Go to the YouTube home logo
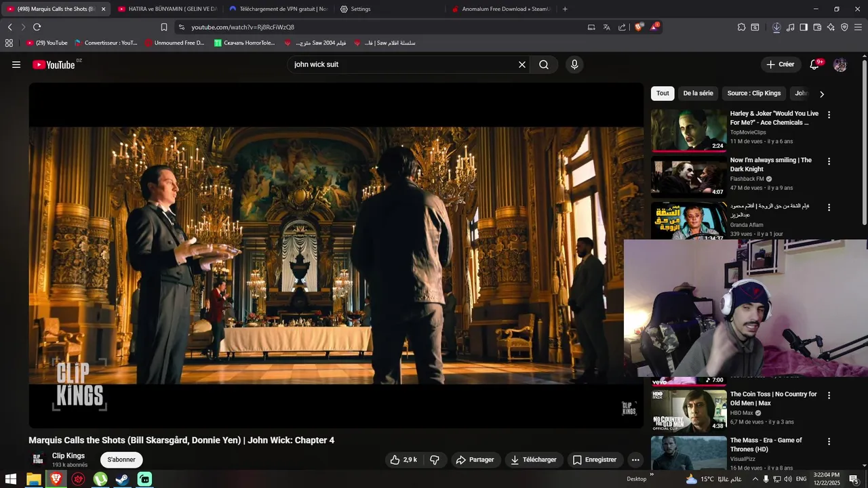Screen dimensions: 868x488 pos(54,64)
